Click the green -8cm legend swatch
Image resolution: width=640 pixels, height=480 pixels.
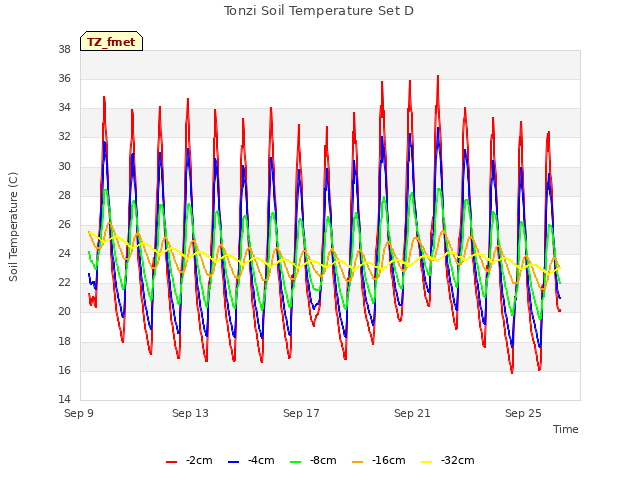(x=296, y=462)
